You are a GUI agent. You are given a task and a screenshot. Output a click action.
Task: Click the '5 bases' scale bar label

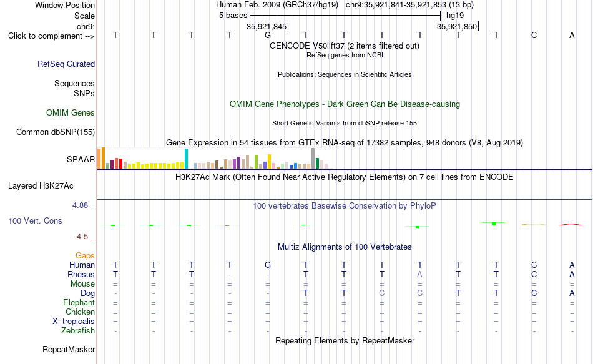tap(233, 16)
